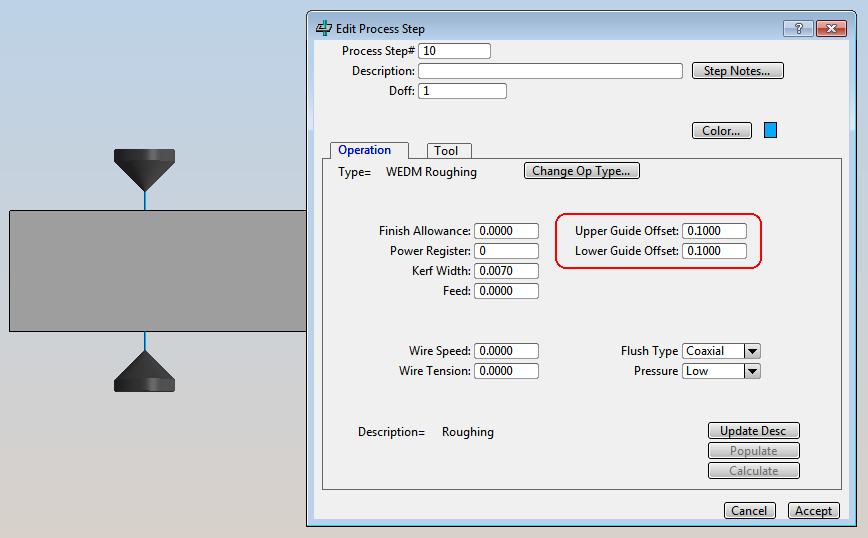This screenshot has width=868, height=538.
Task: Click the Roughing description text
Action: pos(468,432)
